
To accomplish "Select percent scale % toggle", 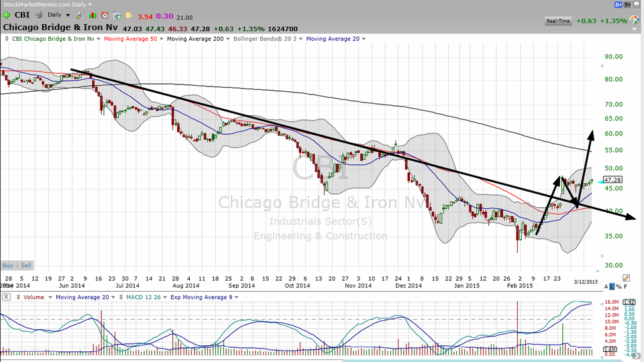I will [619, 286].
